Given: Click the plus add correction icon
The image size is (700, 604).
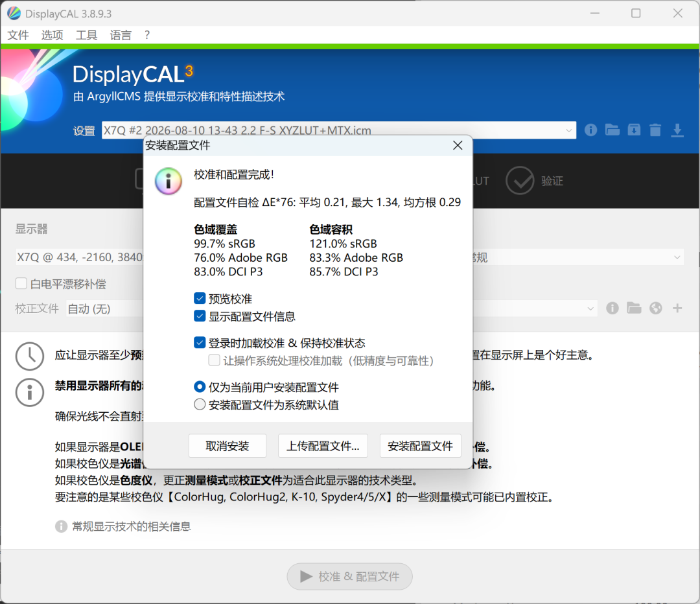Looking at the screenshot, I should pos(677,308).
